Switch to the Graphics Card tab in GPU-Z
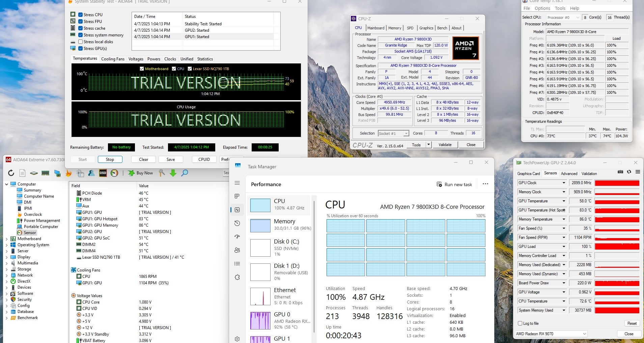 point(529,174)
